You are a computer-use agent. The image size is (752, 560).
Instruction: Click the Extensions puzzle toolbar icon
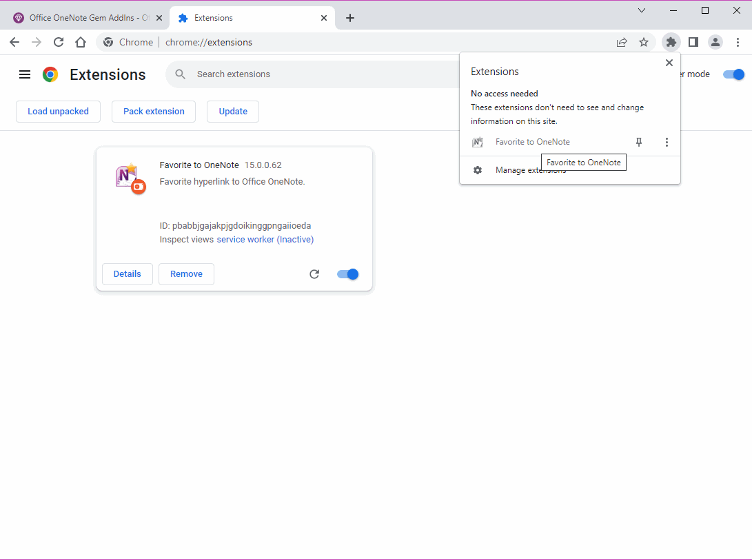pyautogui.click(x=671, y=42)
